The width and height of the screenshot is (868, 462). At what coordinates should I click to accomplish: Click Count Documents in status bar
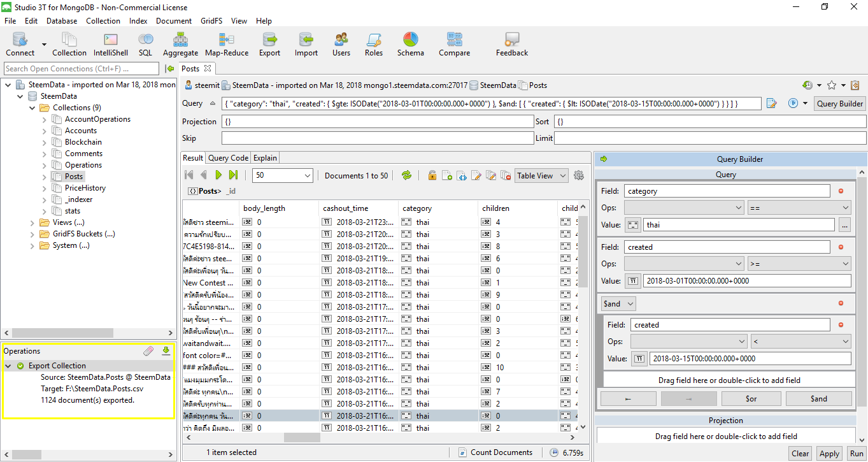point(495,452)
